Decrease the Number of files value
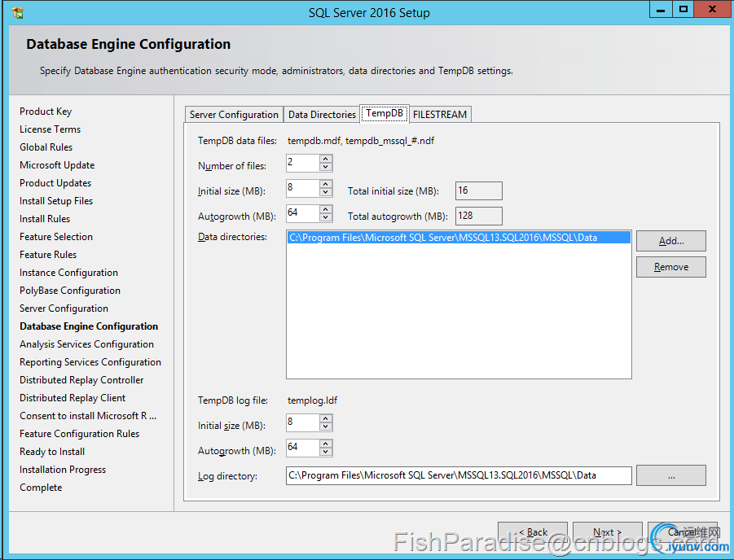Image resolution: width=734 pixels, height=560 pixels. [x=326, y=167]
